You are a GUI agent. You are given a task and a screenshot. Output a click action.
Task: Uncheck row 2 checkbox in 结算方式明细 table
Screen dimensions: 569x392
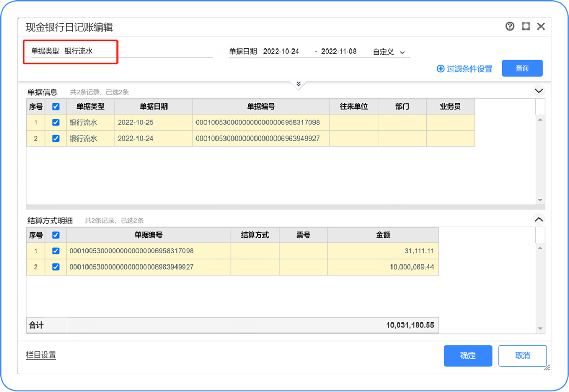pos(56,267)
